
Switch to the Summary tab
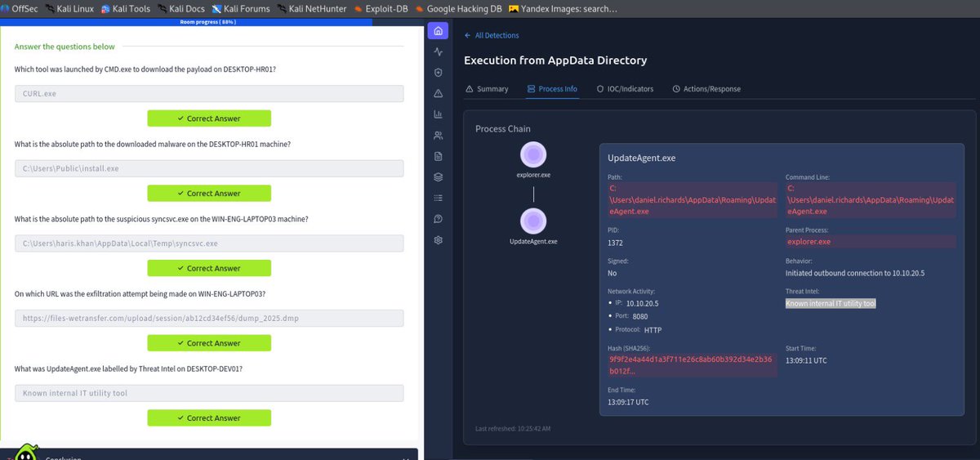pyautogui.click(x=487, y=88)
